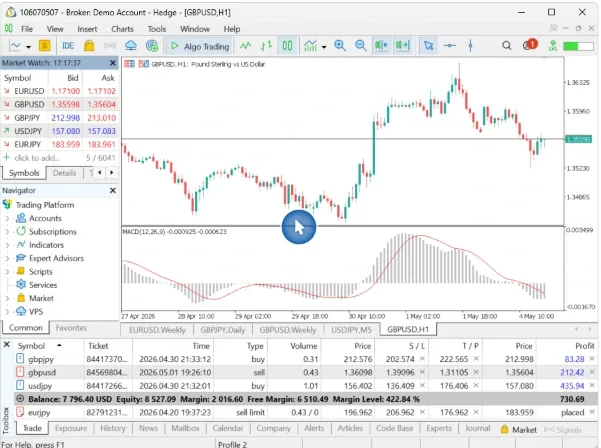Open the VPS cloud toolbar icon
The width and height of the screenshot is (601, 448).
pyautogui.click(x=131, y=46)
